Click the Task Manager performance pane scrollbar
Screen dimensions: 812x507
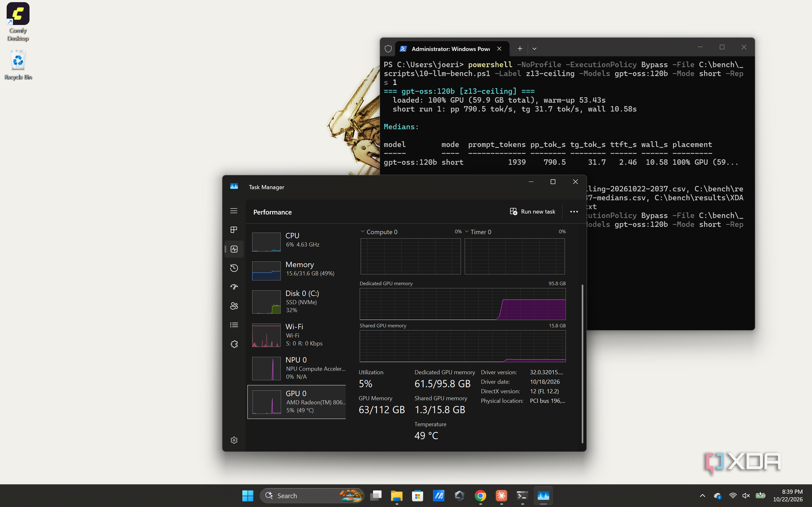582,363
